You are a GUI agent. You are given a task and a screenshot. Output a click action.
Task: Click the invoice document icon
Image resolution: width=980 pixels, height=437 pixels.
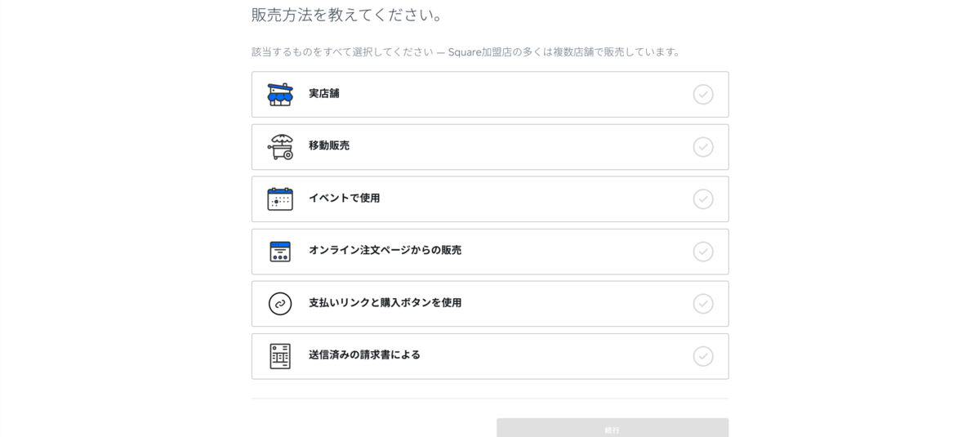[x=280, y=356]
